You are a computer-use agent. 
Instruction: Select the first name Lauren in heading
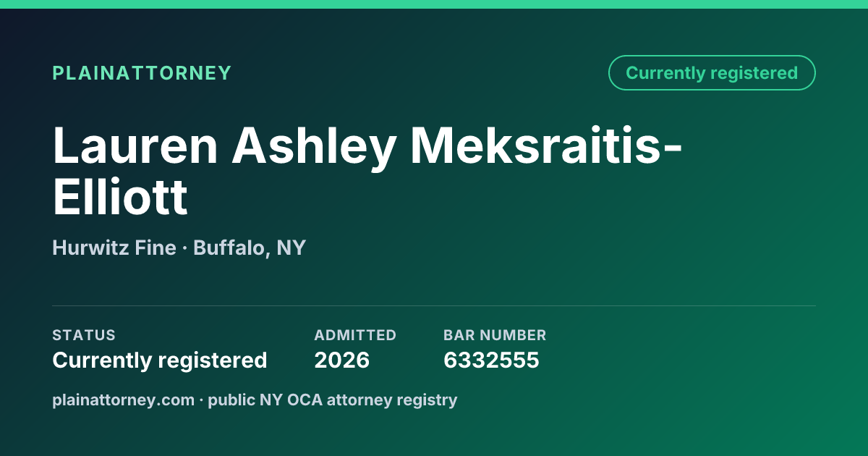tap(135, 145)
